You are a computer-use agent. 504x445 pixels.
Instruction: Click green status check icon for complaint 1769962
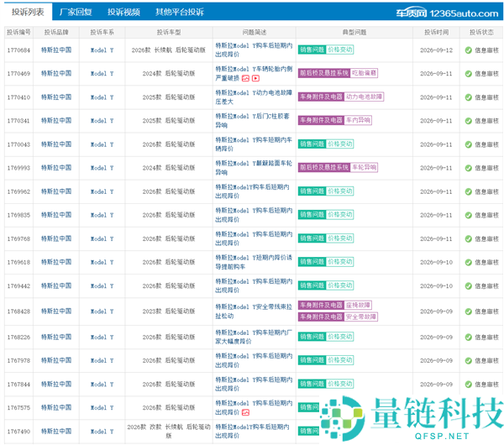click(x=469, y=191)
